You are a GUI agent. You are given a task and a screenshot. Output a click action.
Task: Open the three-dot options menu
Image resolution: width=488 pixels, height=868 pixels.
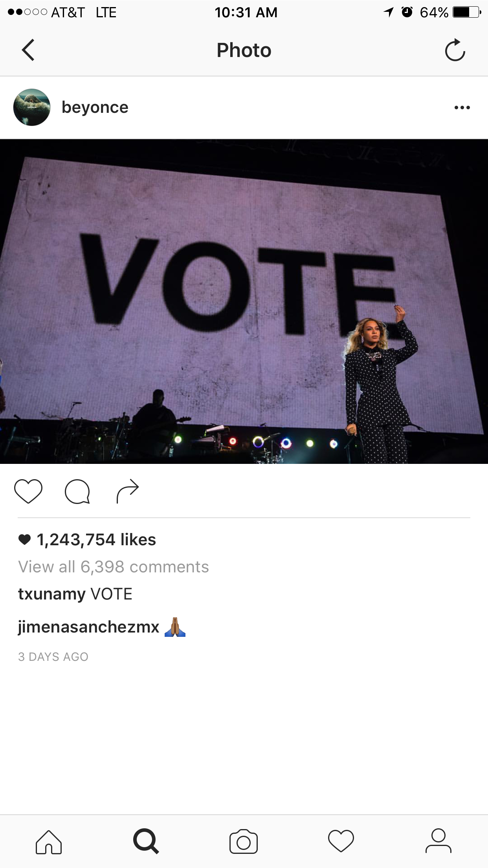462,107
